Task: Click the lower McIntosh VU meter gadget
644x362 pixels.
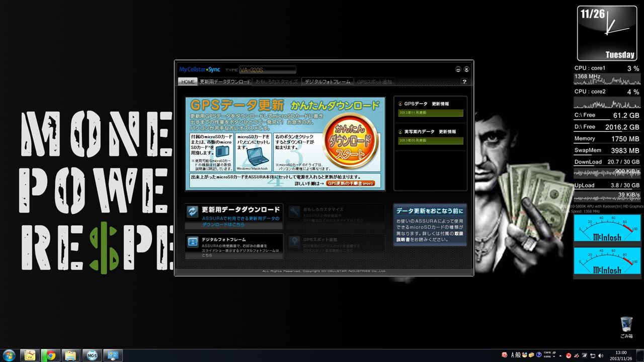Action: [x=607, y=261]
